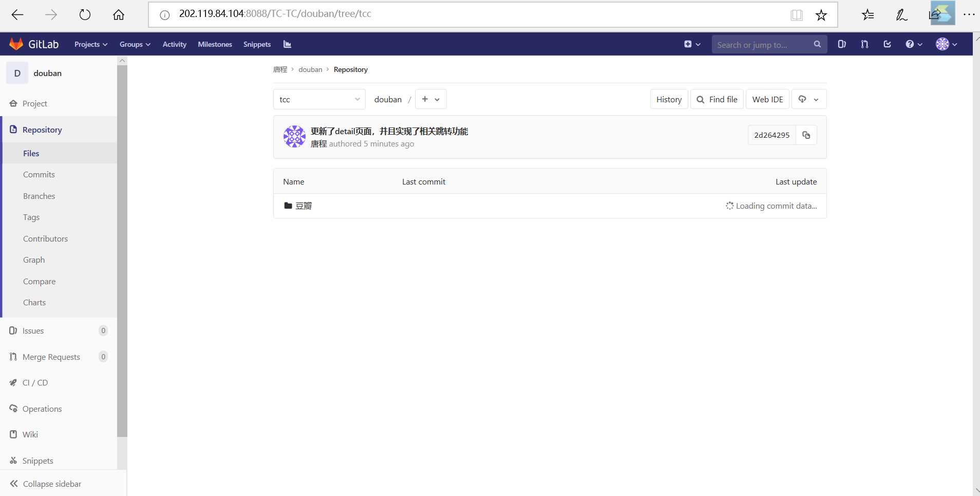Click the sidebar vertical scrollbar
This screenshot has height=496, width=980.
122,250
